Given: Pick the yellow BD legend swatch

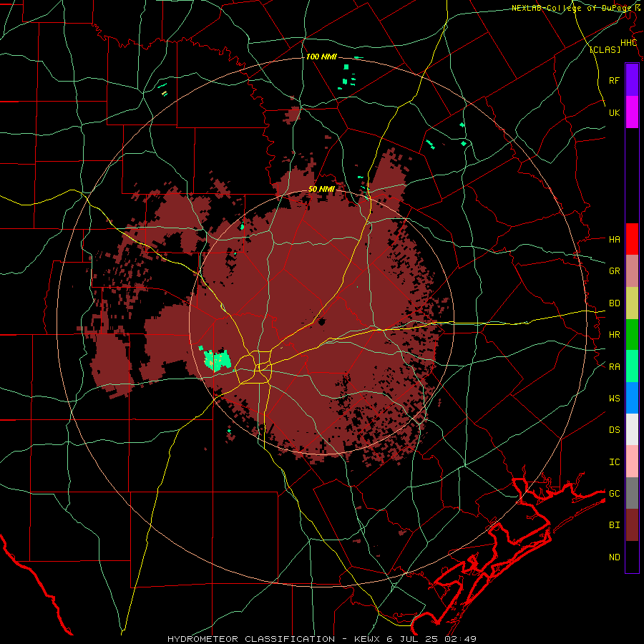Looking at the screenshot, I should [x=632, y=303].
